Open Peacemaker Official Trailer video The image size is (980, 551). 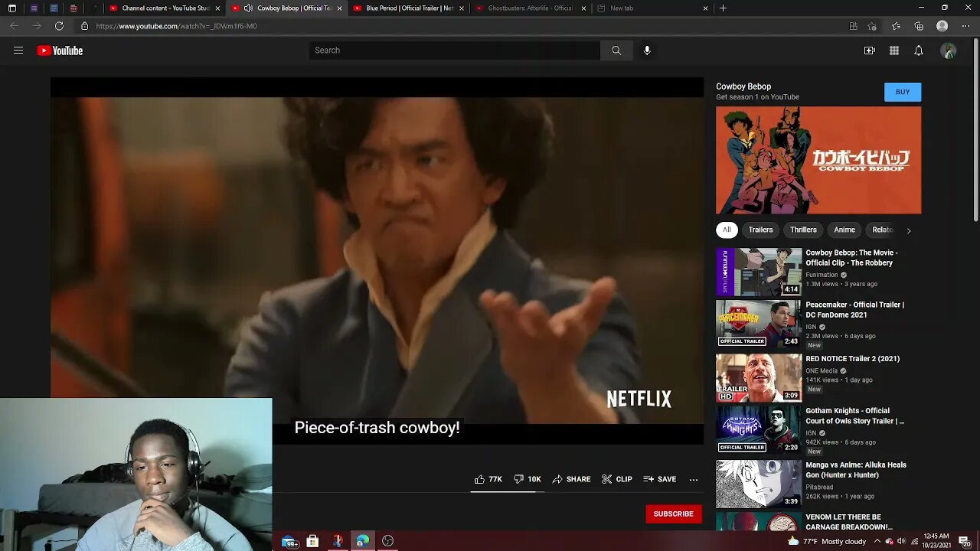point(854,310)
